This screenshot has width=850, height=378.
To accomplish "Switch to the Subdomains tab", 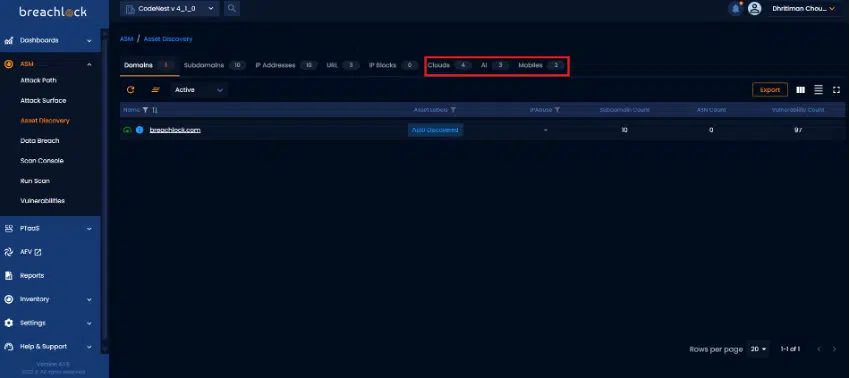I will (214, 65).
